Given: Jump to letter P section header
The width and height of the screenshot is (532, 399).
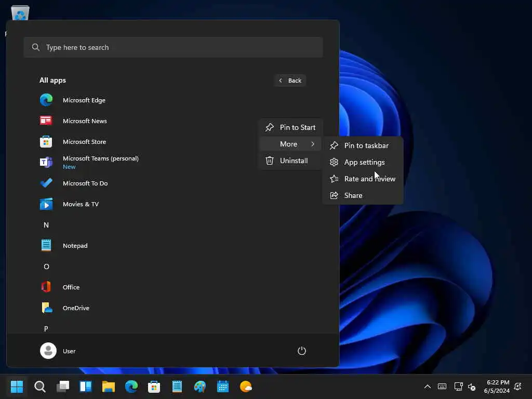Looking at the screenshot, I should click(x=46, y=328).
